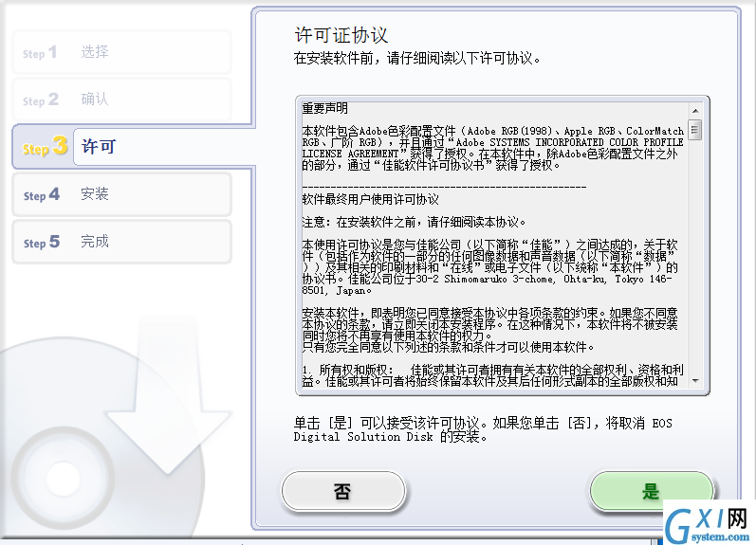Select Step 4 安装 in sidebar
756x545 pixels.
click(121, 194)
